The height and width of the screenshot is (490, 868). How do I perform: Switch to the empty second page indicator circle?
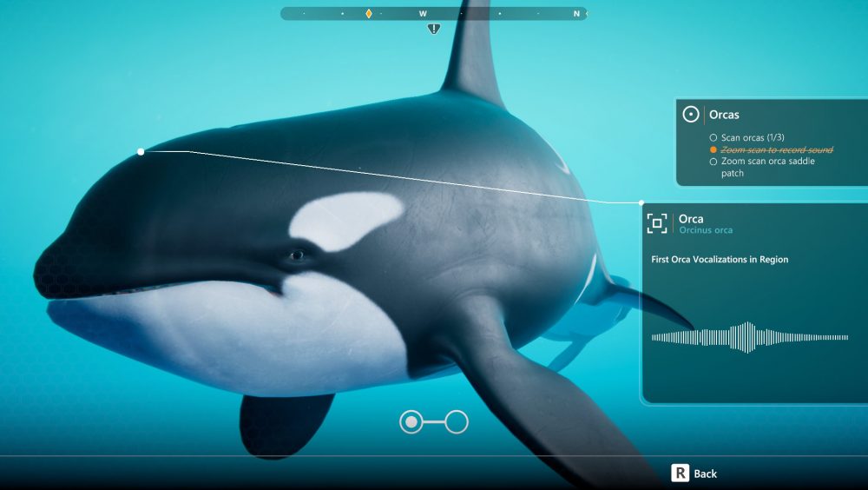[x=457, y=422]
